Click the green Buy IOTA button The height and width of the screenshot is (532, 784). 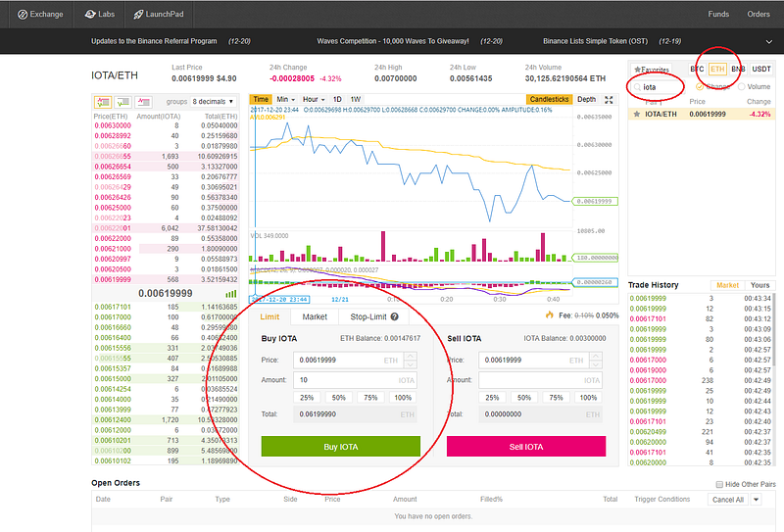pos(340,446)
